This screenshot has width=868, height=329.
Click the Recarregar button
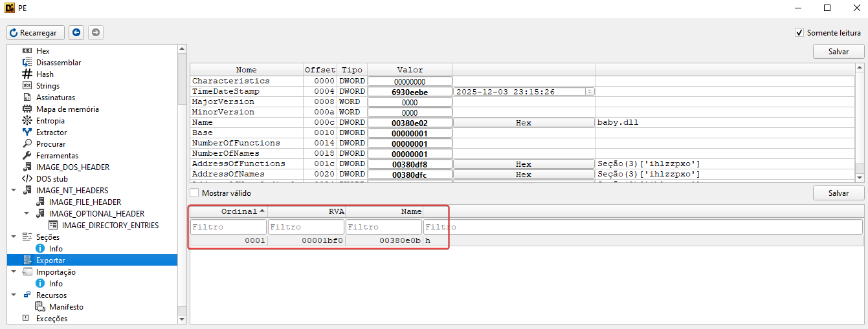36,32
